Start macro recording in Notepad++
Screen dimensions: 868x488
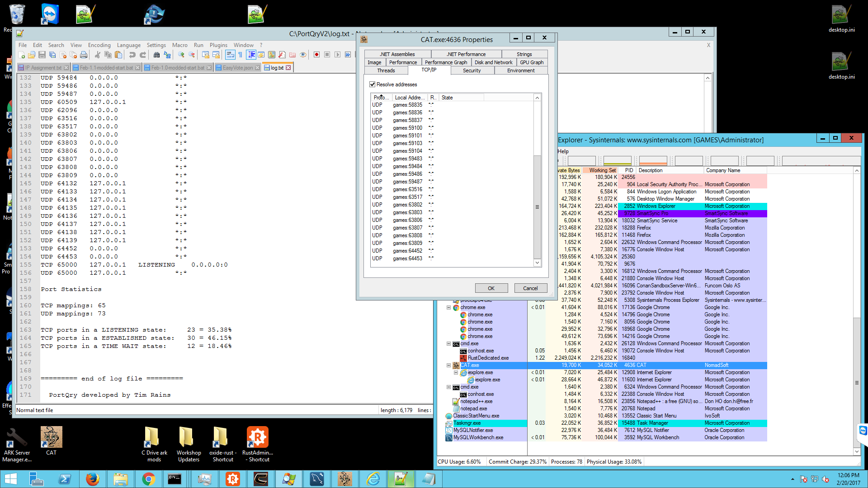point(317,55)
